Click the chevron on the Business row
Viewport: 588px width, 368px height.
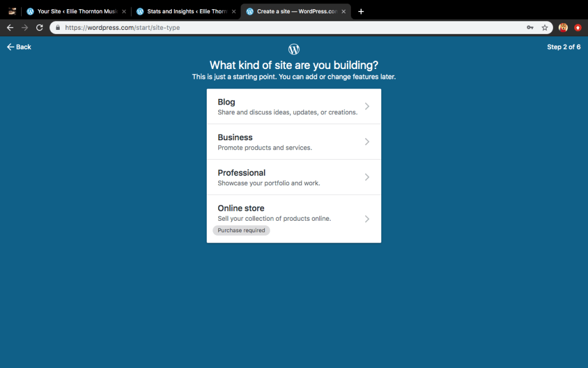367,142
